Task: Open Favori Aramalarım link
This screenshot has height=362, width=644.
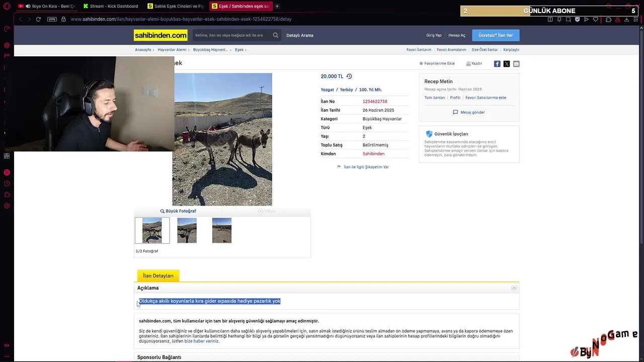Action: [x=451, y=50]
